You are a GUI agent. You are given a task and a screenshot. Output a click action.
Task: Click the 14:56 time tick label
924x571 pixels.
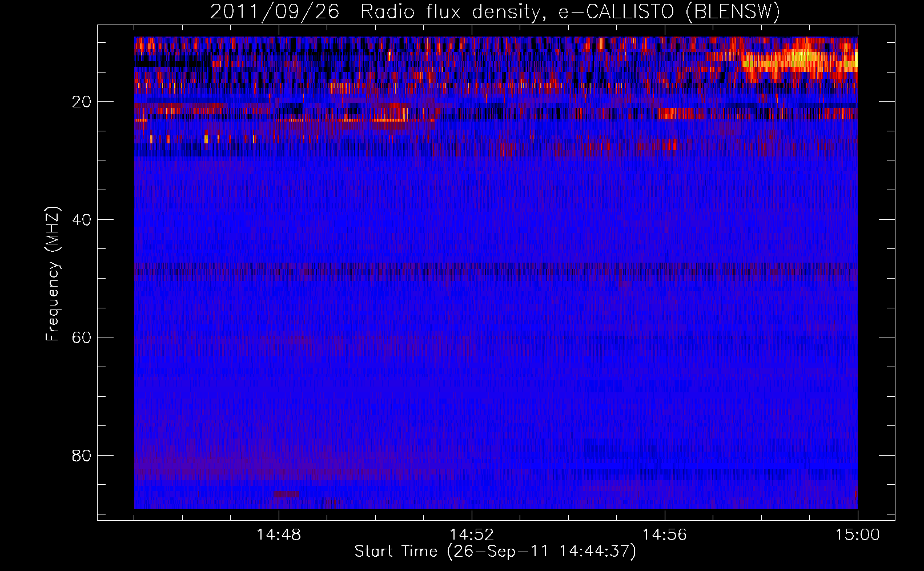coord(665,535)
